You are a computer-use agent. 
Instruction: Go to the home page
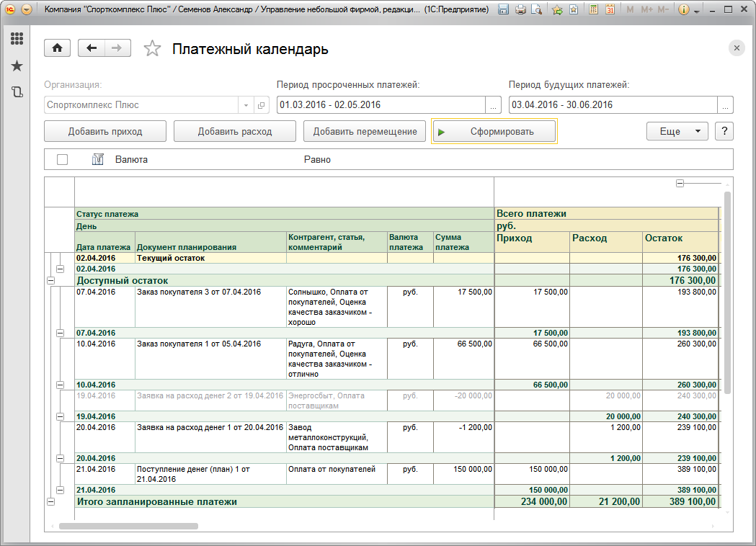click(58, 48)
